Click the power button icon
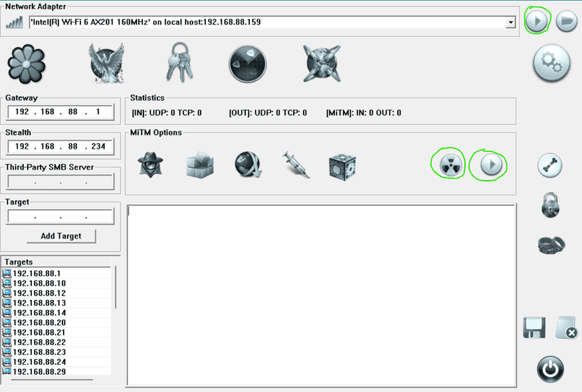This screenshot has height=392, width=582. coord(551,369)
